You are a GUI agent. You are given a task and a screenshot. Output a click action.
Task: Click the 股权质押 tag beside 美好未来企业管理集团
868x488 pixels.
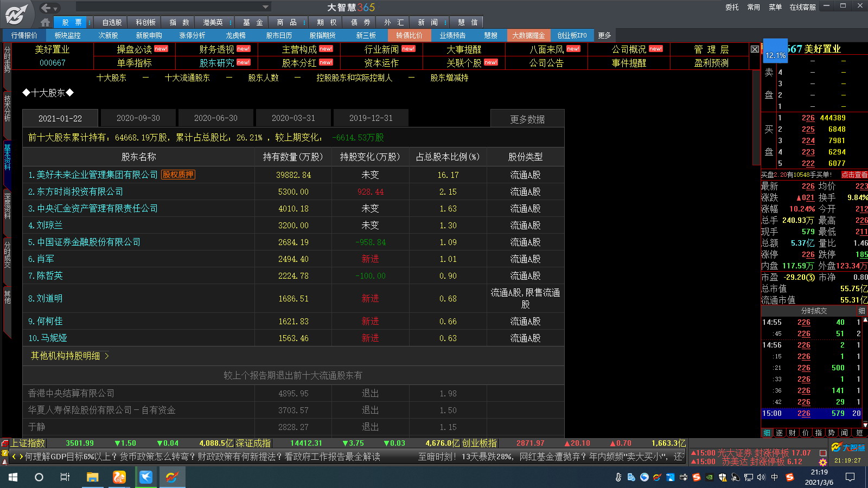[178, 175]
